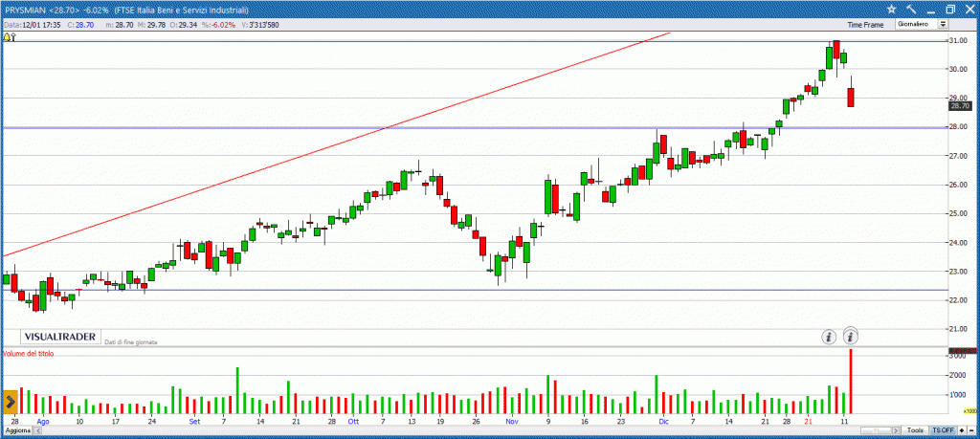Click the 'Ago' month label on time axis
This screenshot has width=980, height=439.
[x=42, y=422]
